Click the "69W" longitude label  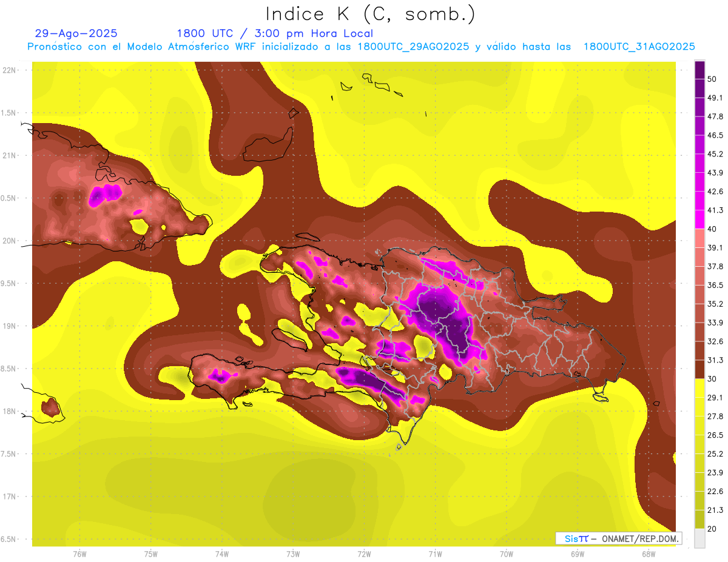pos(578,554)
